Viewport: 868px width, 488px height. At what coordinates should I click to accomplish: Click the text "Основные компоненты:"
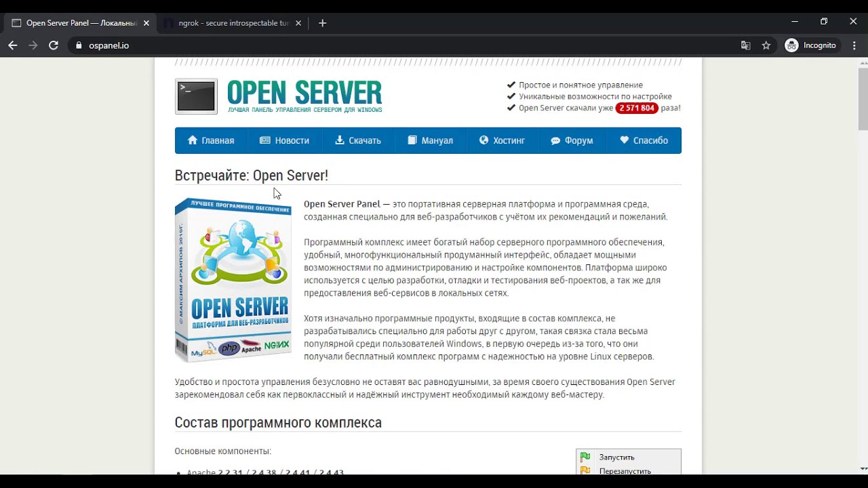223,451
